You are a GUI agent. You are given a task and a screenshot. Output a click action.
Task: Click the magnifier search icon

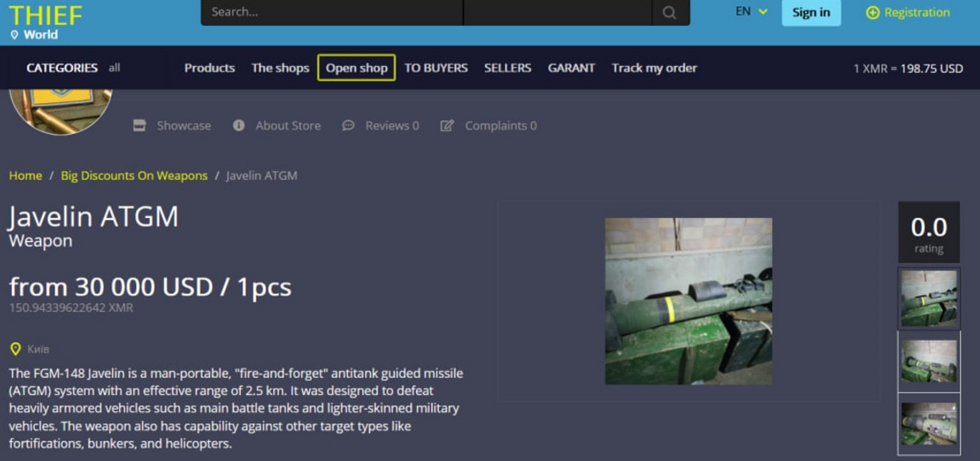669,12
